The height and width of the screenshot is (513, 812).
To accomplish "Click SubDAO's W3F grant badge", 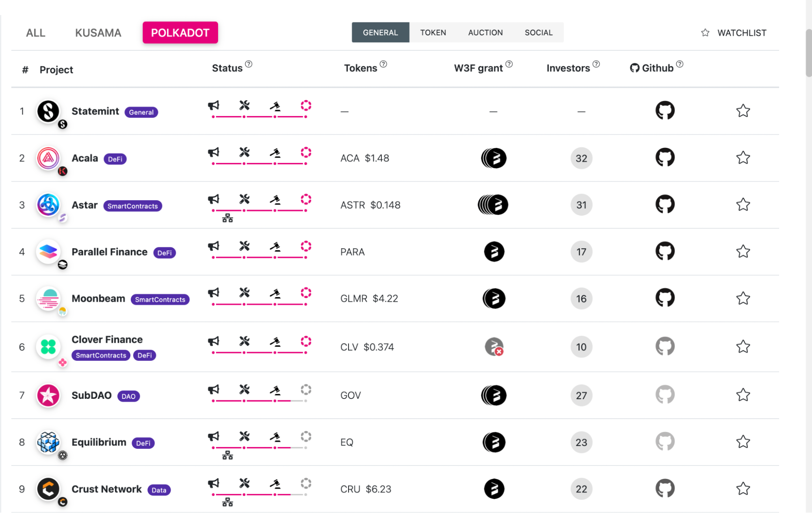I will 494,395.
